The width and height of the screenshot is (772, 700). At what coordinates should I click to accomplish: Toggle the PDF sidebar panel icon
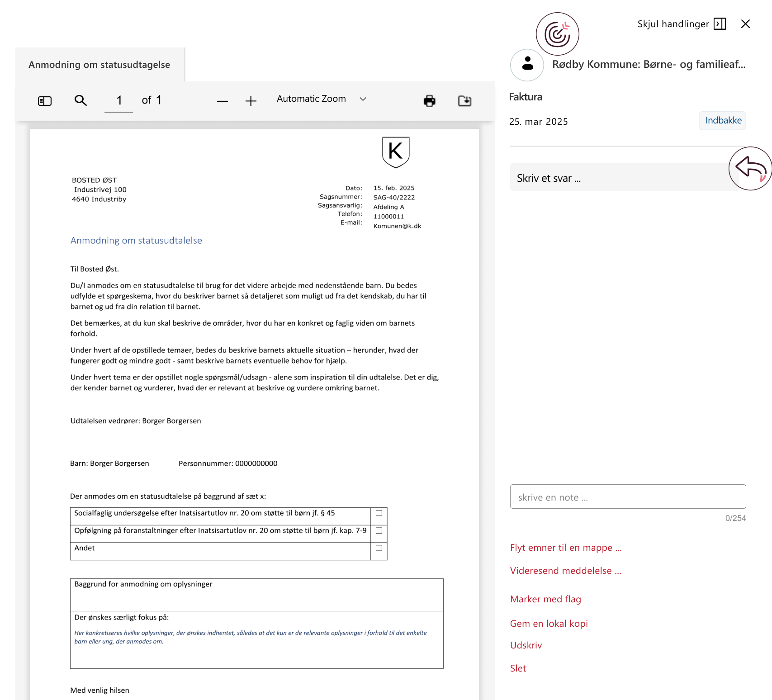(45, 101)
